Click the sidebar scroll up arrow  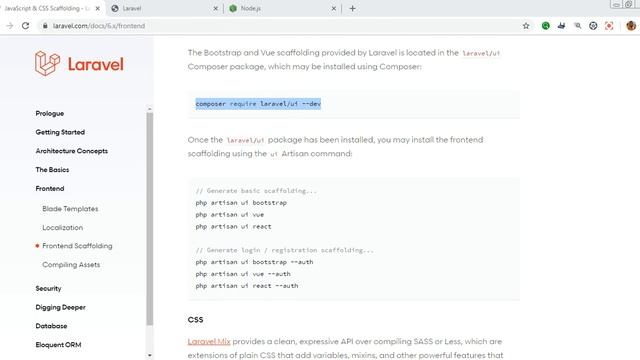tap(150, 109)
